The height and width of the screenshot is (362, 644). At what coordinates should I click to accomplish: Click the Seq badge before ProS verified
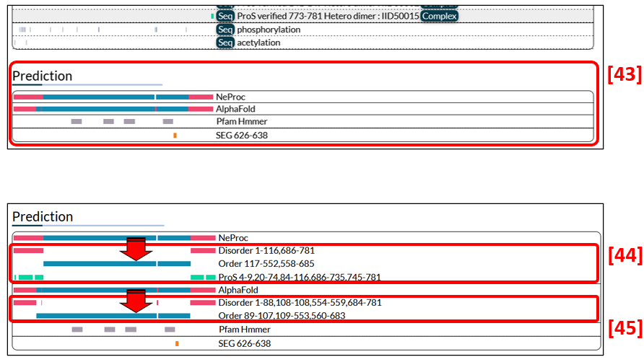point(225,16)
